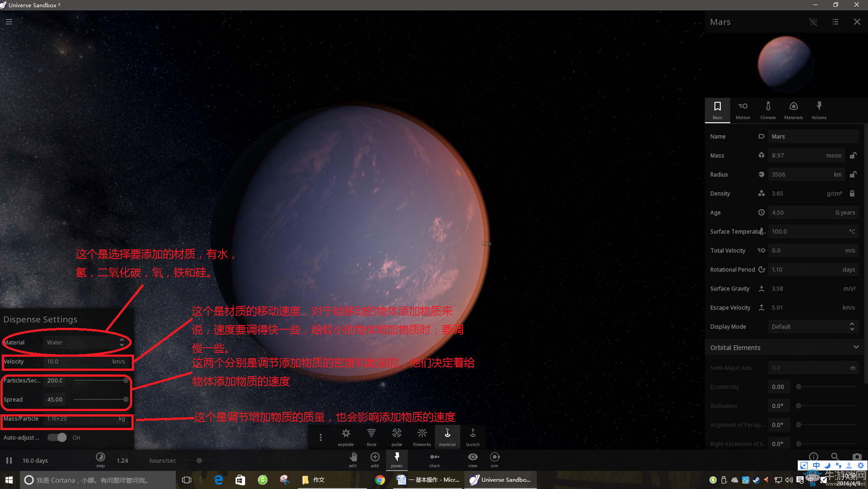Change the Rotational Period unit days

pos(849,269)
